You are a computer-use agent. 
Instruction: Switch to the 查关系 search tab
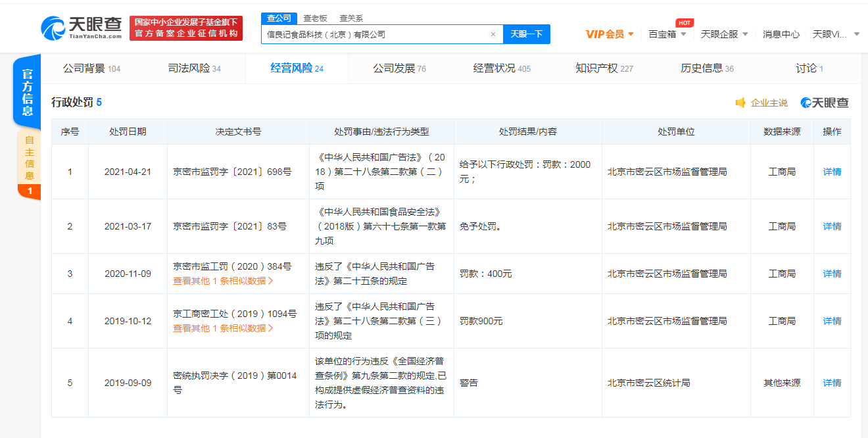[350, 18]
